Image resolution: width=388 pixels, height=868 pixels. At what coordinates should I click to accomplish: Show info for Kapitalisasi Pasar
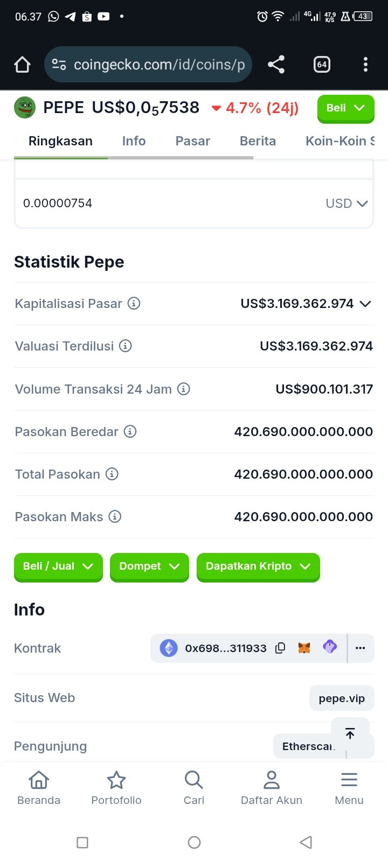[134, 303]
